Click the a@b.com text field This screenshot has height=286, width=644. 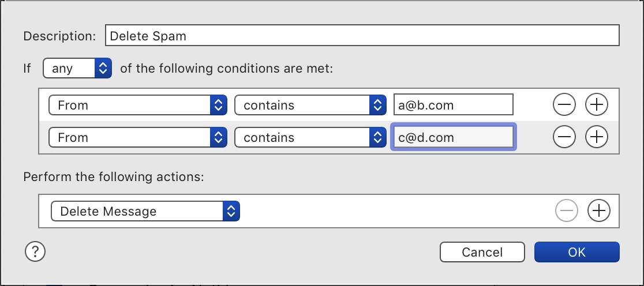point(453,106)
